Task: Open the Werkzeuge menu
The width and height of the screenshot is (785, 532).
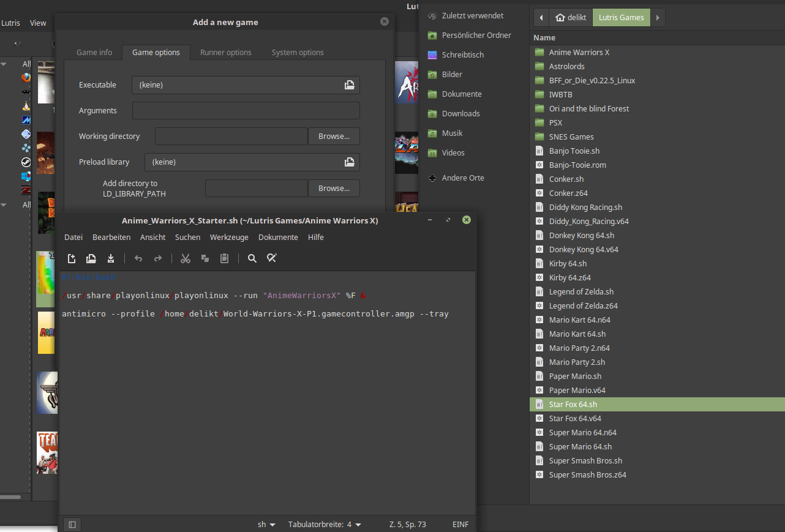Action: point(228,237)
